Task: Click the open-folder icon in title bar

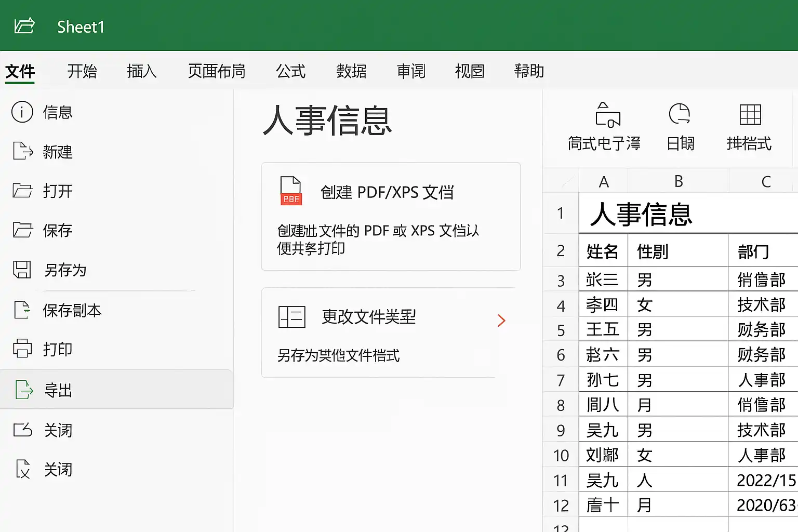Action: 24,25
